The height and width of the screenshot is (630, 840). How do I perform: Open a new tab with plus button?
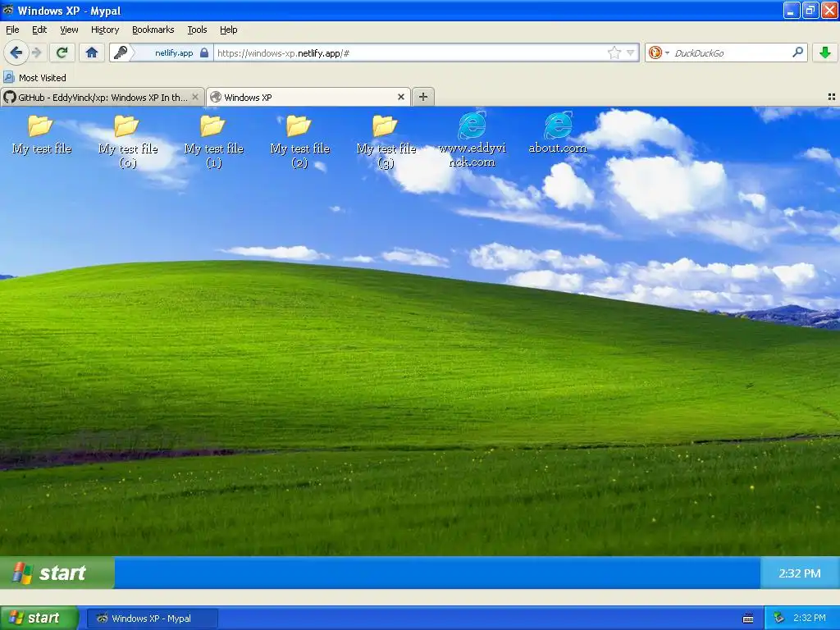[x=422, y=97]
